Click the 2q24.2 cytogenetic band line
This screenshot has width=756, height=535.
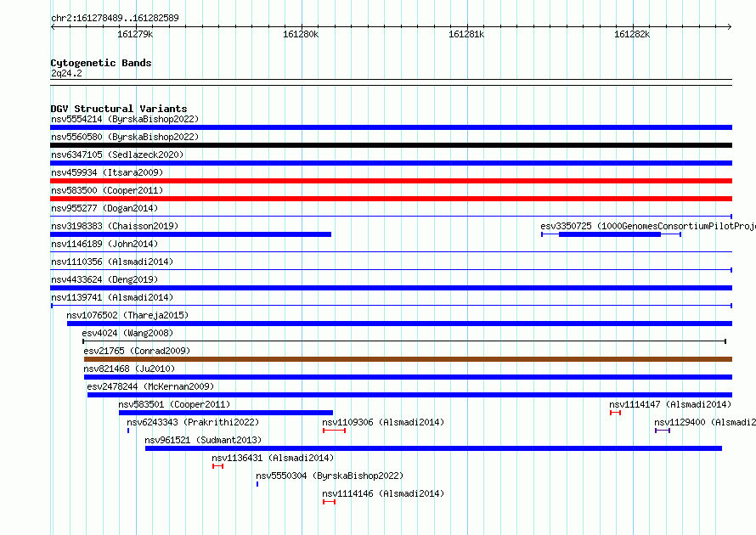pos(391,82)
